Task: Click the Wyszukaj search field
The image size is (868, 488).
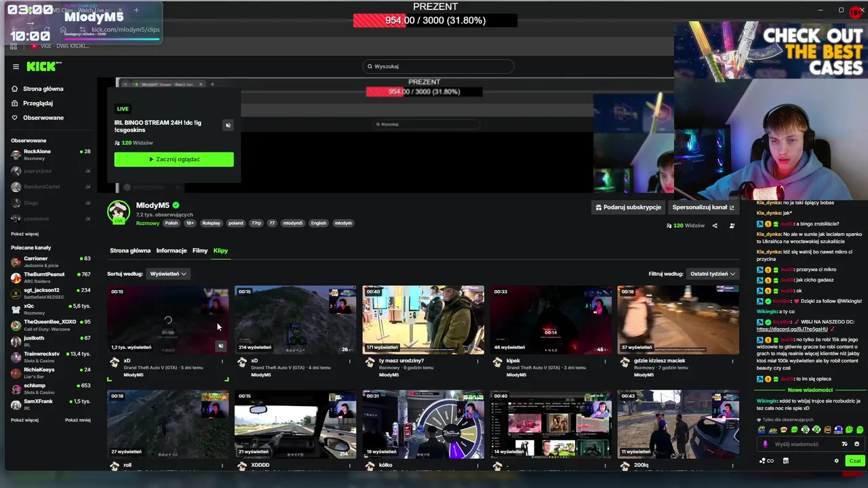Action: coord(438,66)
